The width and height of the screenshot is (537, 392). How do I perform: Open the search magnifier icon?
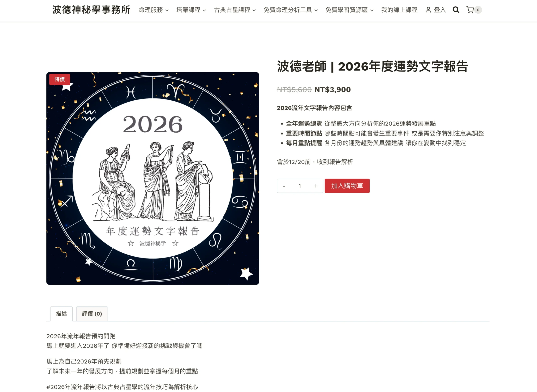point(456,10)
